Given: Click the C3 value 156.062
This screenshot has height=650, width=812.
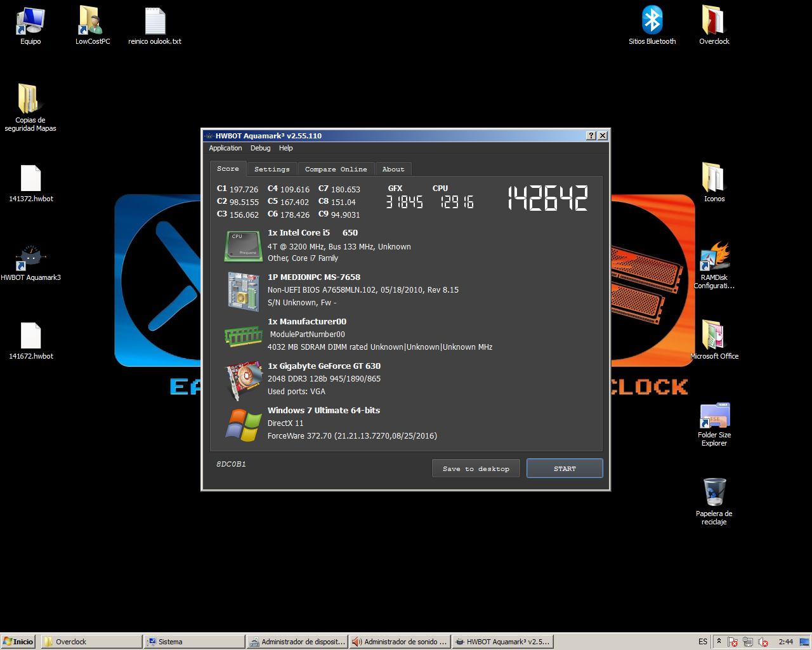Looking at the screenshot, I should point(244,215).
